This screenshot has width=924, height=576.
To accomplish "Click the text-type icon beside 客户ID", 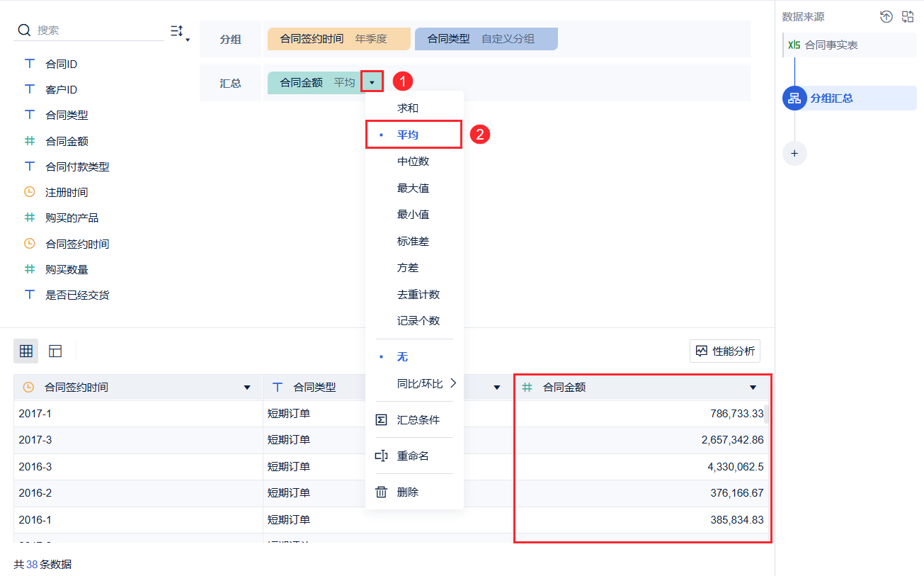I will (29, 89).
